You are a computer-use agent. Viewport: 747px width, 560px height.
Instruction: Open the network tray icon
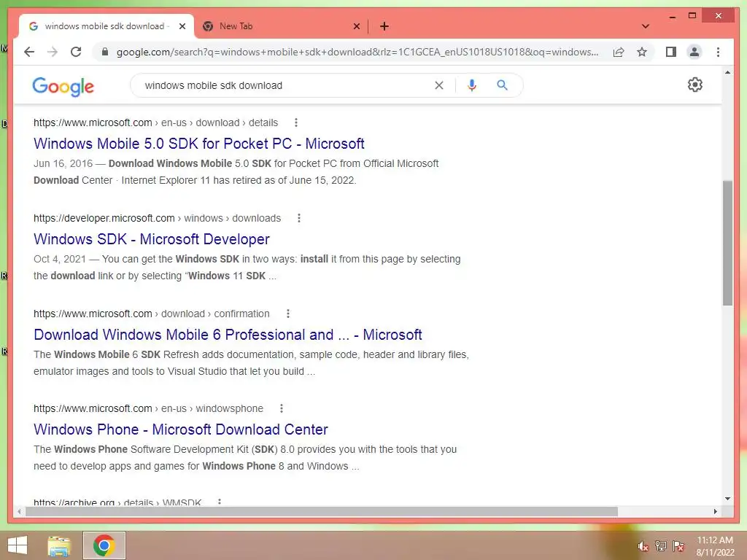click(661, 546)
